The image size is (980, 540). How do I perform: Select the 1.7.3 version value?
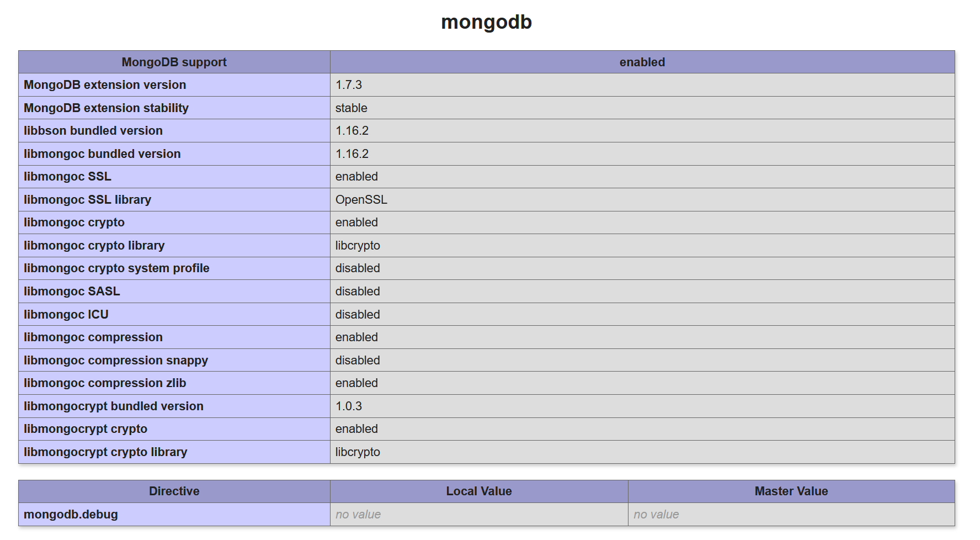[x=349, y=85]
